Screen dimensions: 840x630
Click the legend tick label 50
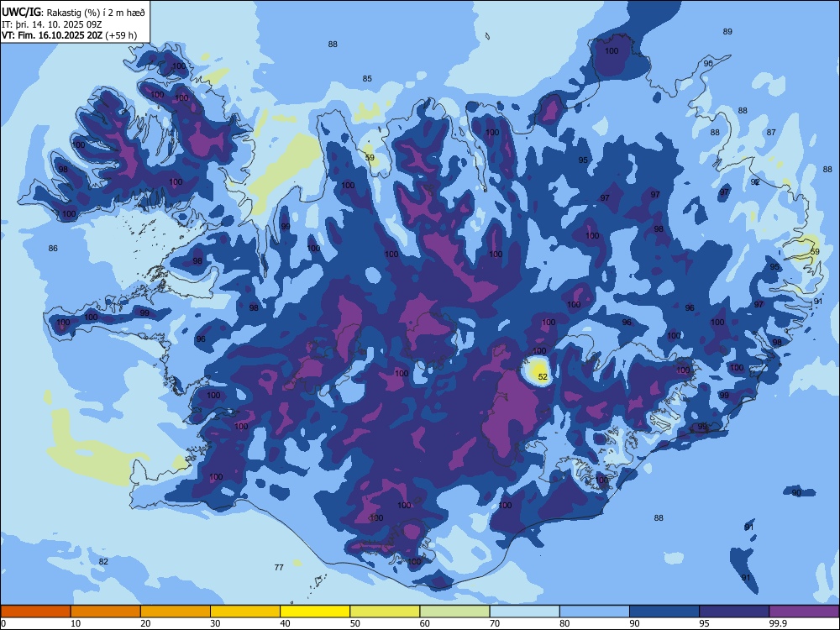point(354,623)
